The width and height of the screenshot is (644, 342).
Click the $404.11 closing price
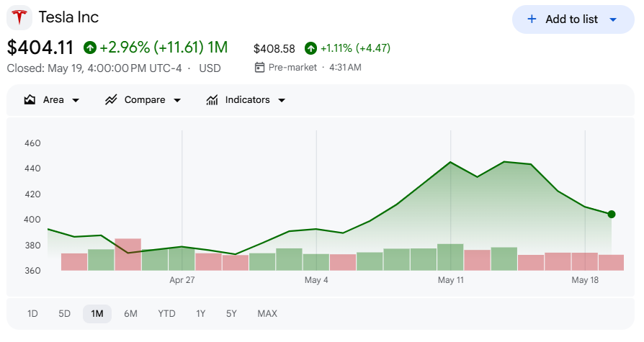point(40,48)
